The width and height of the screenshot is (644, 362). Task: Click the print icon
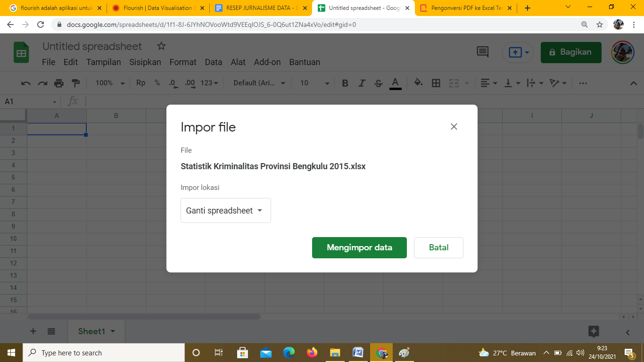click(59, 83)
